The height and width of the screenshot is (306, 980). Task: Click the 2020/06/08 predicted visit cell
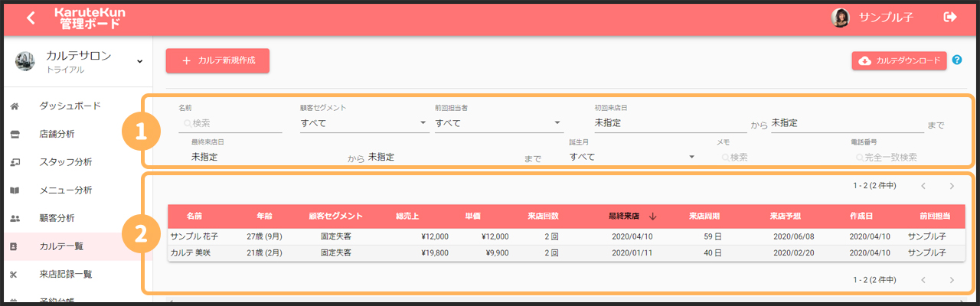(793, 237)
